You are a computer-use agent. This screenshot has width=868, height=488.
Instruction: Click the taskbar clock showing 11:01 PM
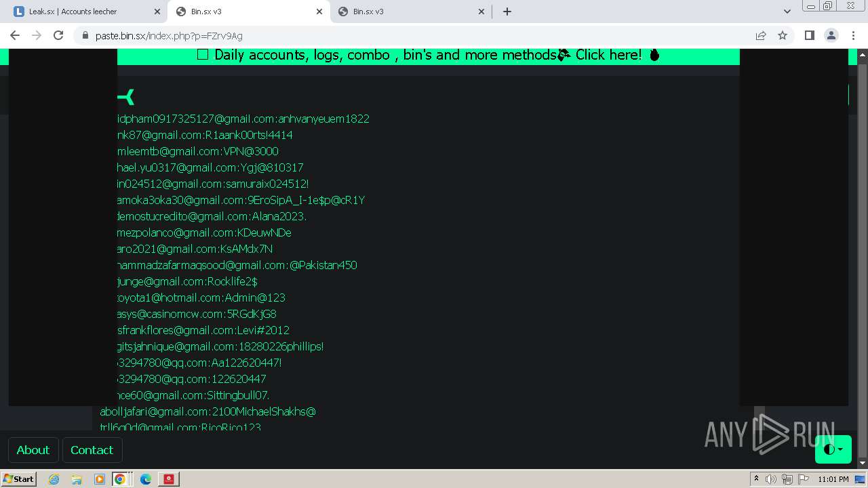click(833, 479)
